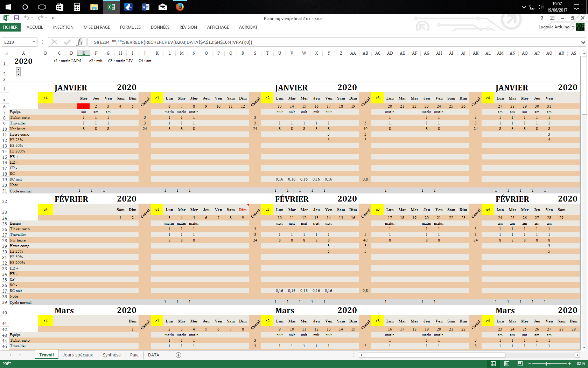Viewport: 588px width, 368px height.
Task: Open the Redo history dropdown
Action: 46,18
